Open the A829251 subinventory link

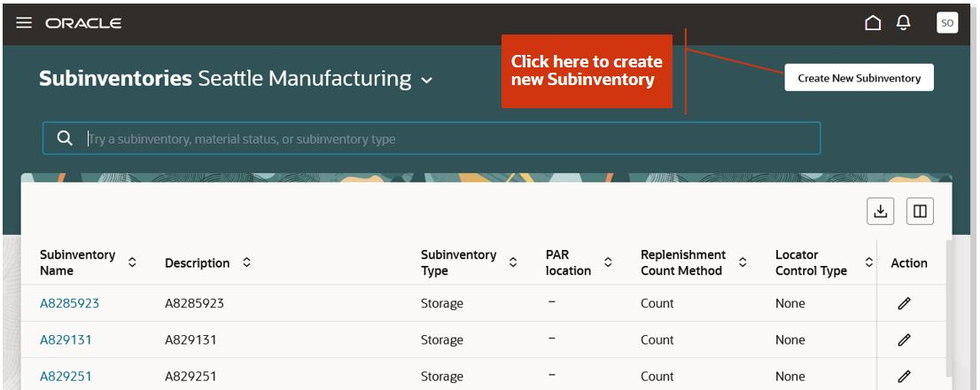66,376
